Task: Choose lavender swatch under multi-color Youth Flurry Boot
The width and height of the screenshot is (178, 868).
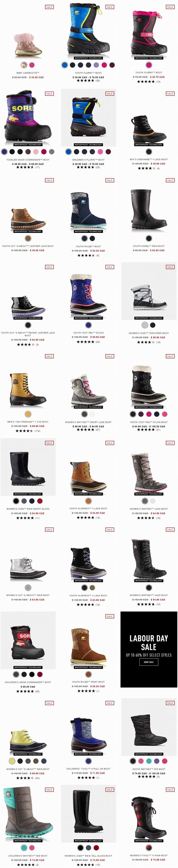Action: pyautogui.click(x=96, y=65)
